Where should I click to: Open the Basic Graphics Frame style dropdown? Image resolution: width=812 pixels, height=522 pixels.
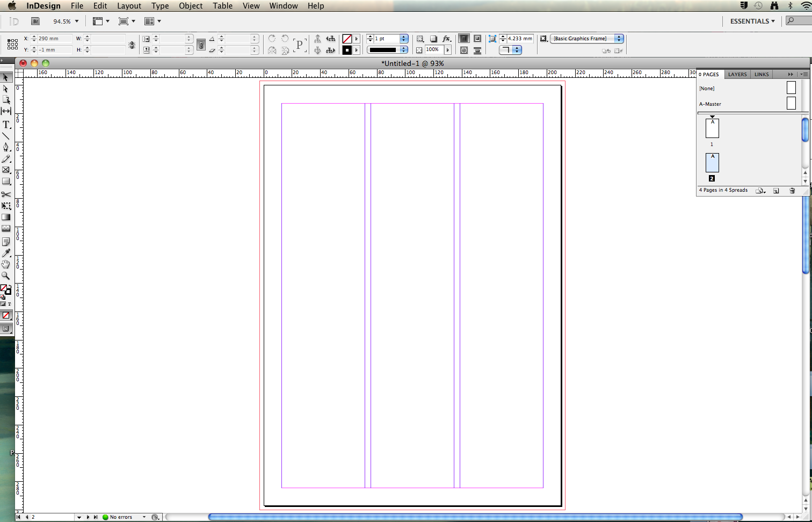pyautogui.click(x=619, y=39)
